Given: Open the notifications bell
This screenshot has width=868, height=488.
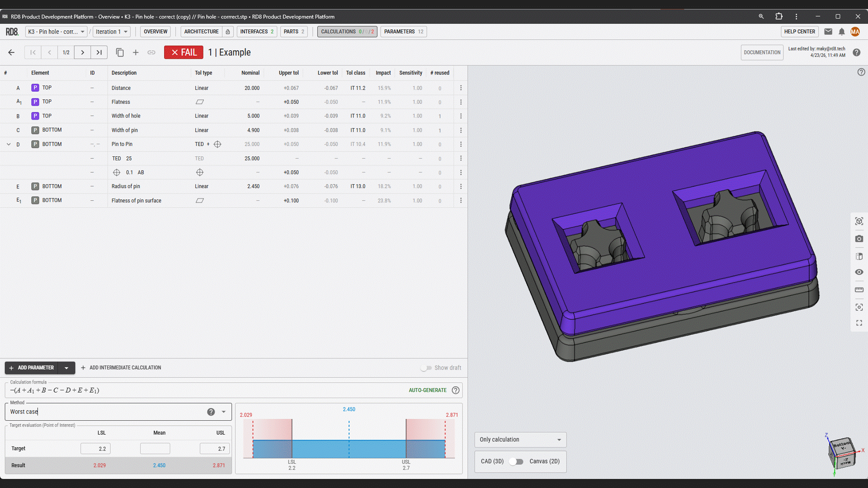Looking at the screenshot, I should (x=842, y=32).
